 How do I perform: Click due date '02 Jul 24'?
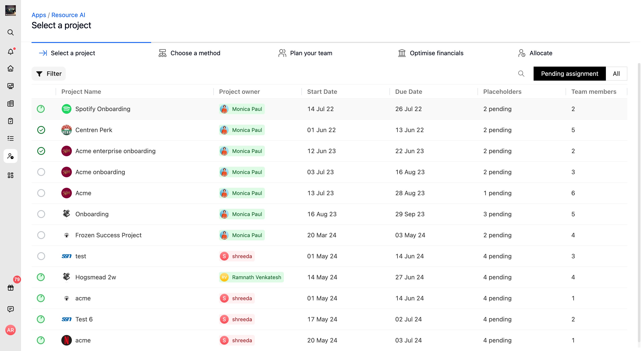tap(408, 319)
